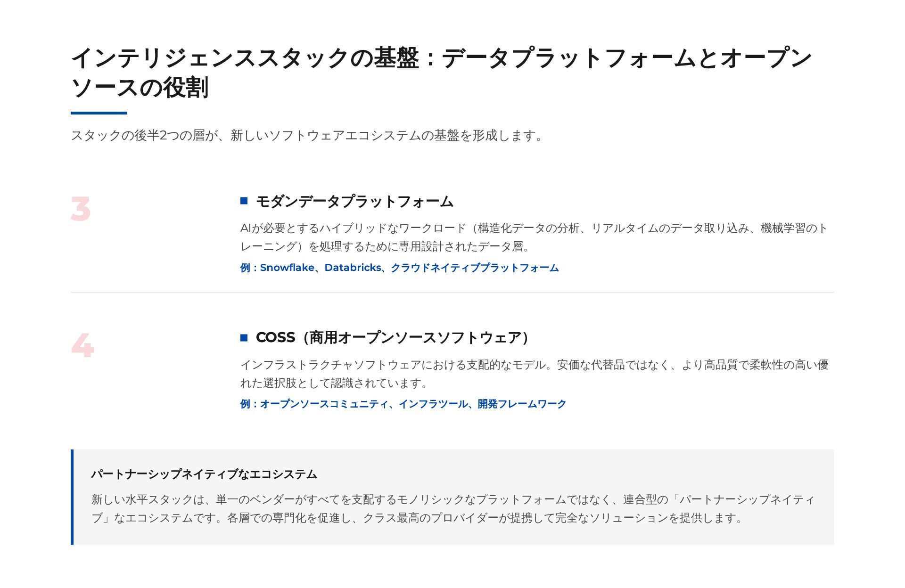Click the description インフラストラクチャソフトウェアにおける支配的なモデル
Screen dimensions: 905x588
click(x=535, y=374)
